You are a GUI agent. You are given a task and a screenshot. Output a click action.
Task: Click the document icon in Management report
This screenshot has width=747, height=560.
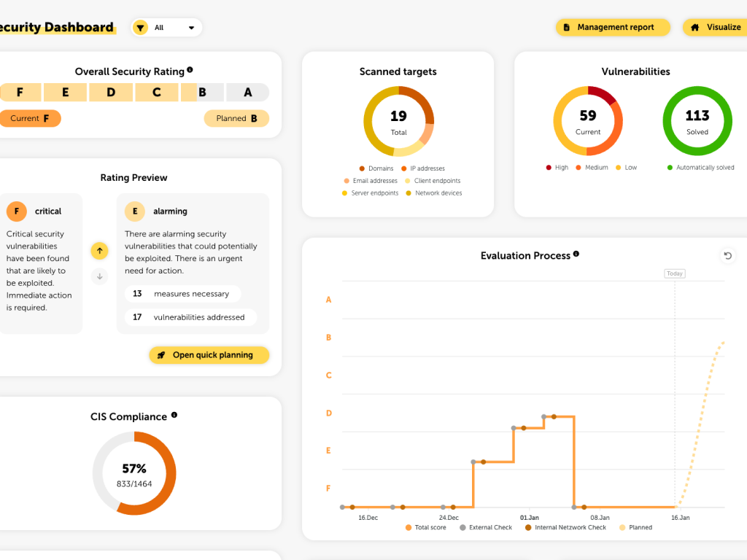tap(566, 27)
